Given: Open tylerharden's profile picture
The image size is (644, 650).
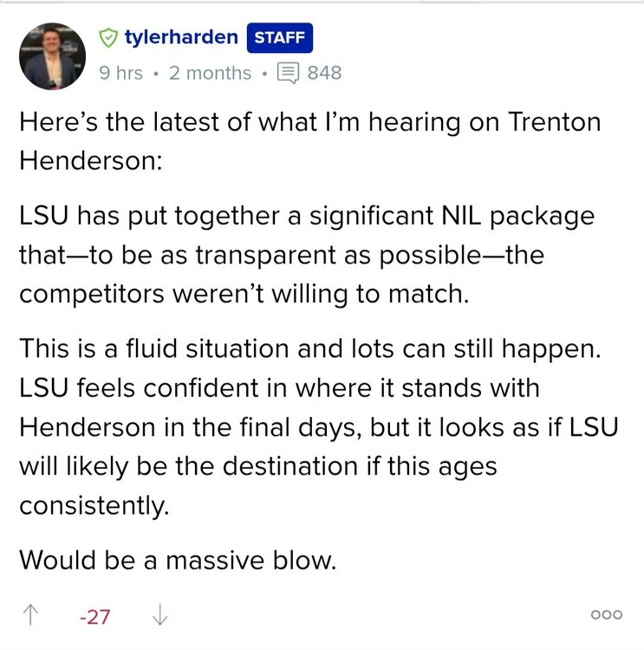Looking at the screenshot, I should pos(55,55).
